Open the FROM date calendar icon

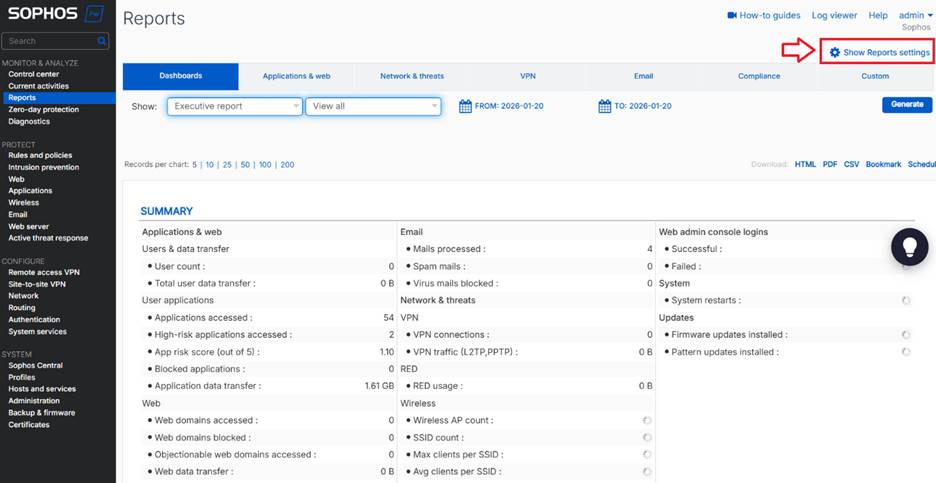(465, 106)
